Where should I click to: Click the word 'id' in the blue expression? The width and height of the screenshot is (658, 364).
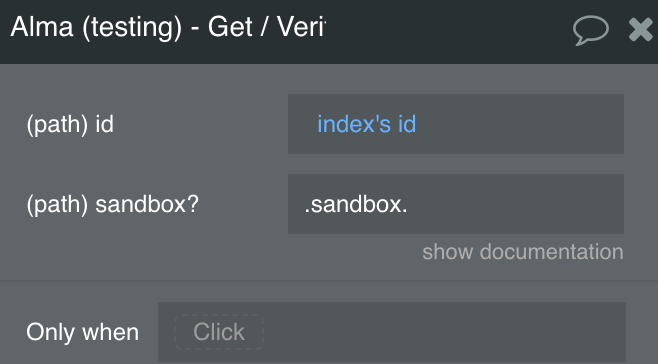pos(407,124)
